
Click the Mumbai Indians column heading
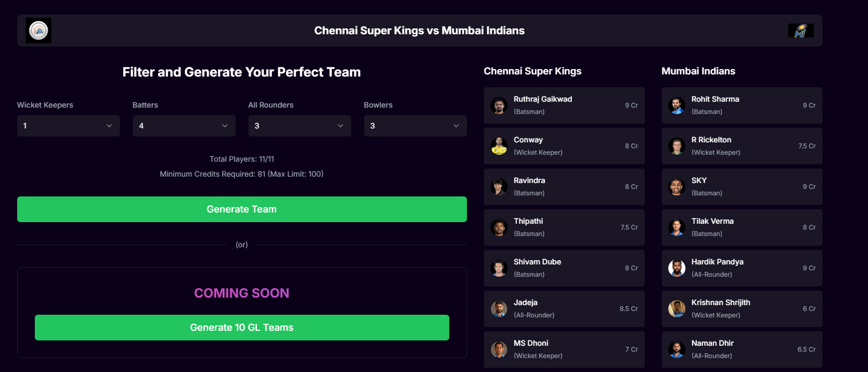click(x=698, y=71)
